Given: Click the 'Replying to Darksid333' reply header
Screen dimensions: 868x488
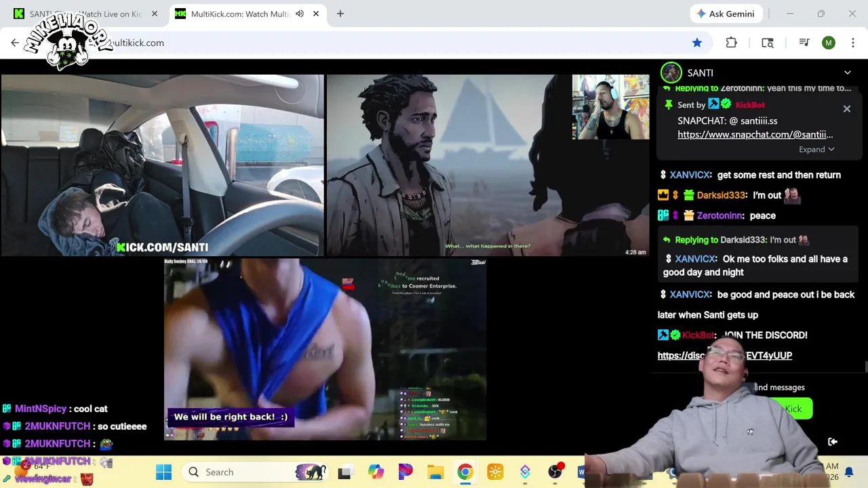Looking at the screenshot, I should [735, 239].
